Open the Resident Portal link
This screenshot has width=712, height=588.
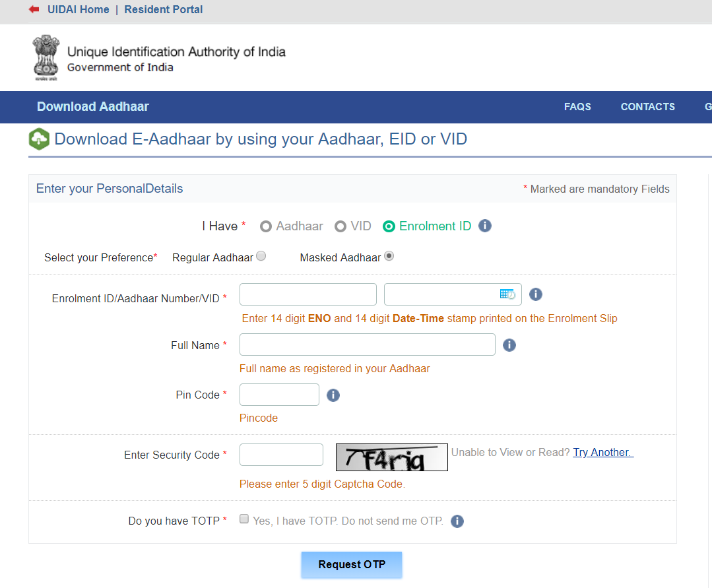point(163,9)
